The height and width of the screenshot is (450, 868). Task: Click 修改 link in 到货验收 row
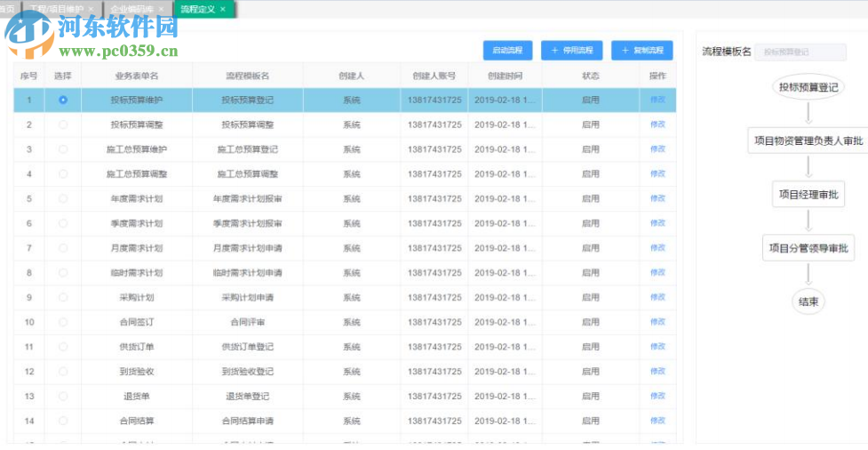(657, 372)
